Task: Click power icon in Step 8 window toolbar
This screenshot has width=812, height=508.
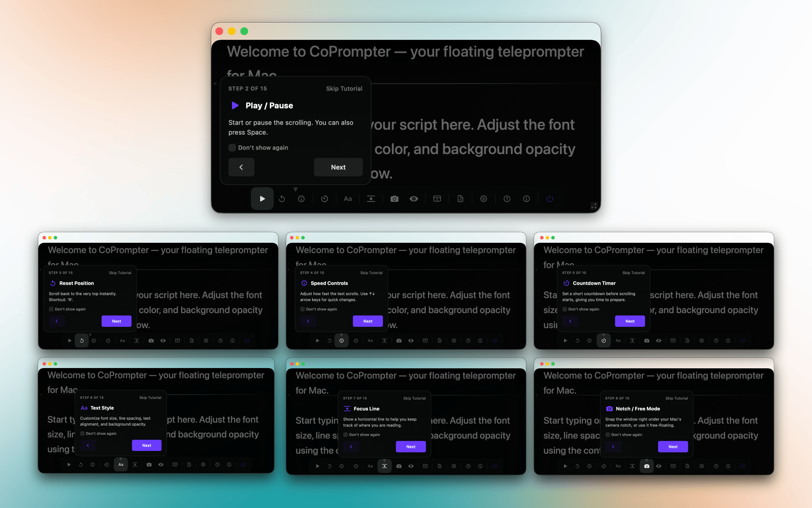Action: tap(743, 466)
